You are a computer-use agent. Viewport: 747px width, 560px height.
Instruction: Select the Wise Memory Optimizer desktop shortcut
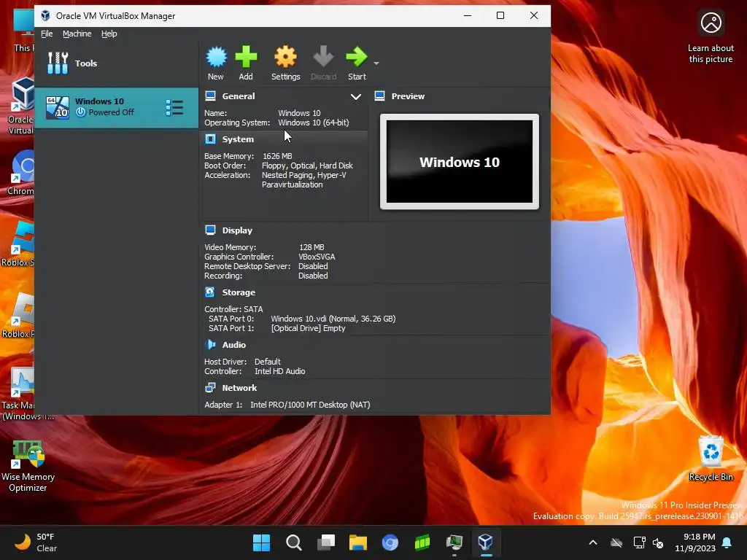click(28, 466)
